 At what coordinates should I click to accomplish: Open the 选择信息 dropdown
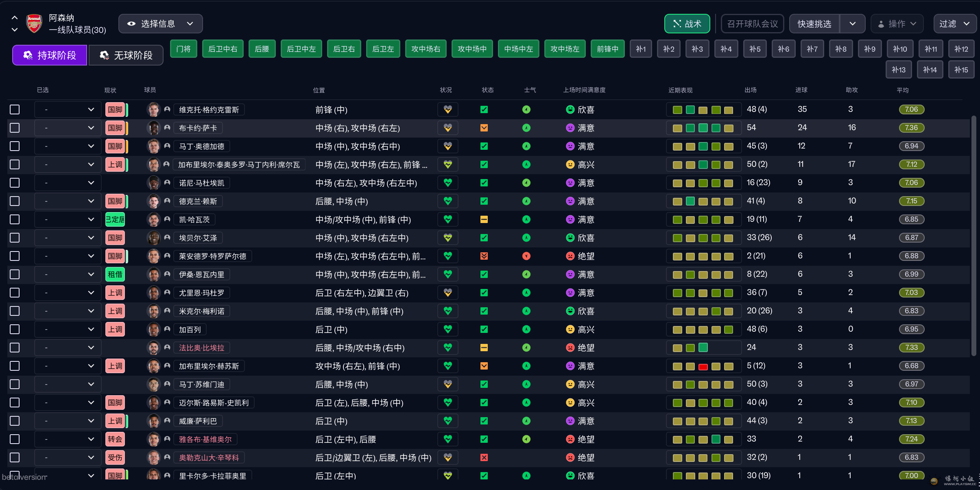click(x=160, y=24)
